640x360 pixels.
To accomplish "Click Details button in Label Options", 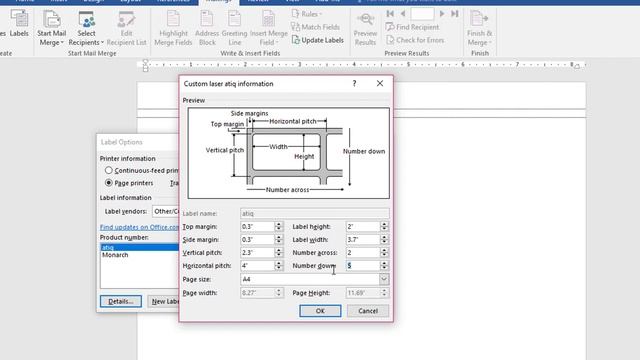I will click(x=121, y=301).
